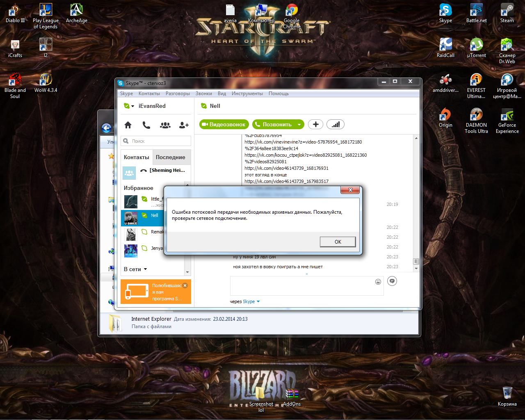Select the iCrafts desktop icon
The width and height of the screenshot is (525, 420).
[x=15, y=48]
